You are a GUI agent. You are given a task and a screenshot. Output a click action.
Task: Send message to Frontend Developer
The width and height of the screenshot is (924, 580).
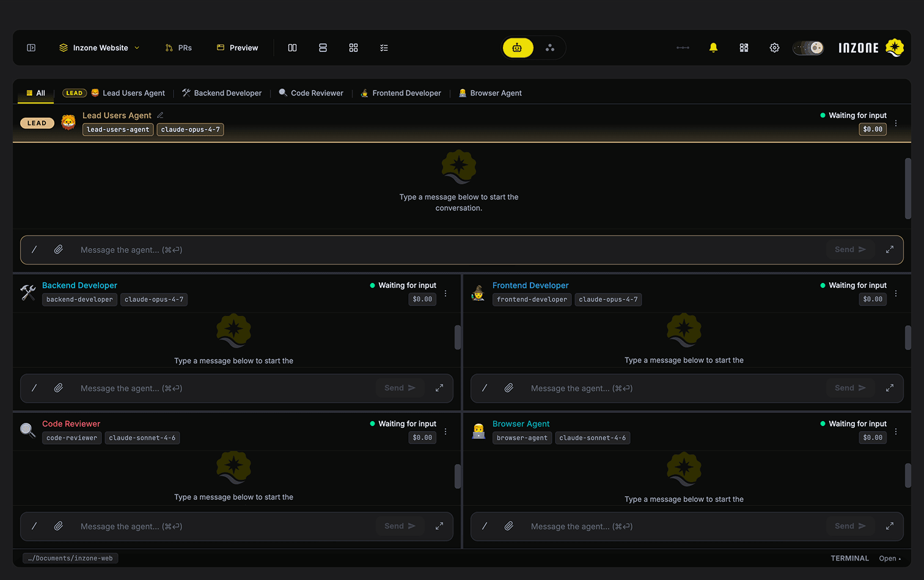[850, 388]
